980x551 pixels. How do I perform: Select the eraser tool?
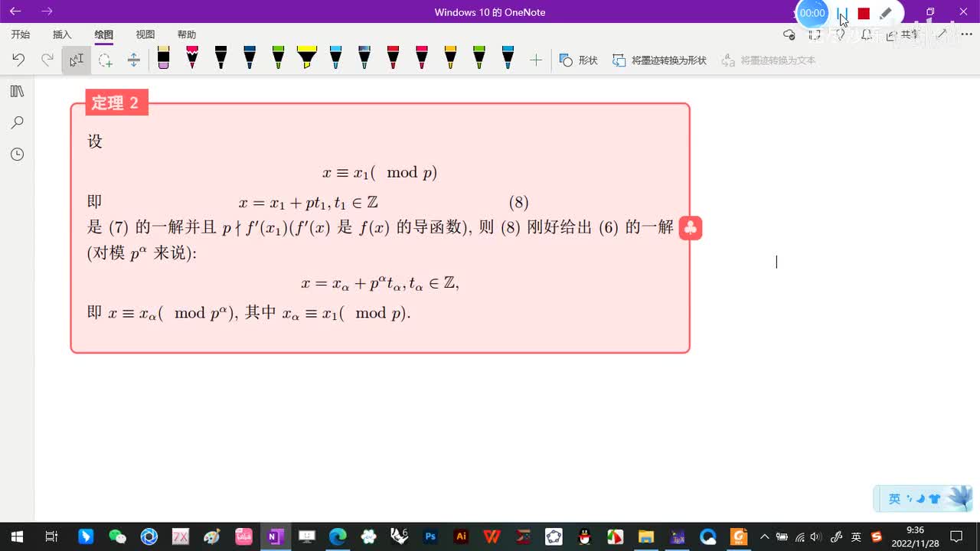click(163, 57)
